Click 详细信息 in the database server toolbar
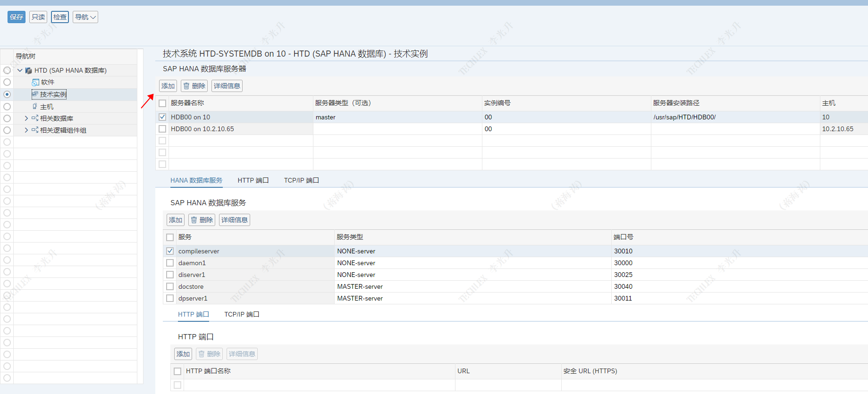The width and height of the screenshot is (868, 394). click(x=227, y=86)
